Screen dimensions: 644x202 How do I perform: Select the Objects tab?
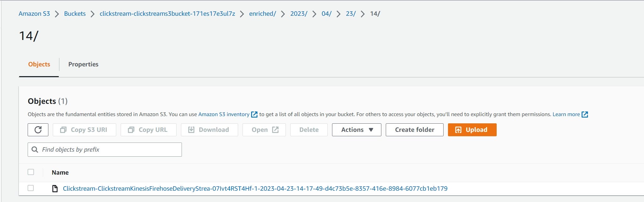(x=39, y=64)
